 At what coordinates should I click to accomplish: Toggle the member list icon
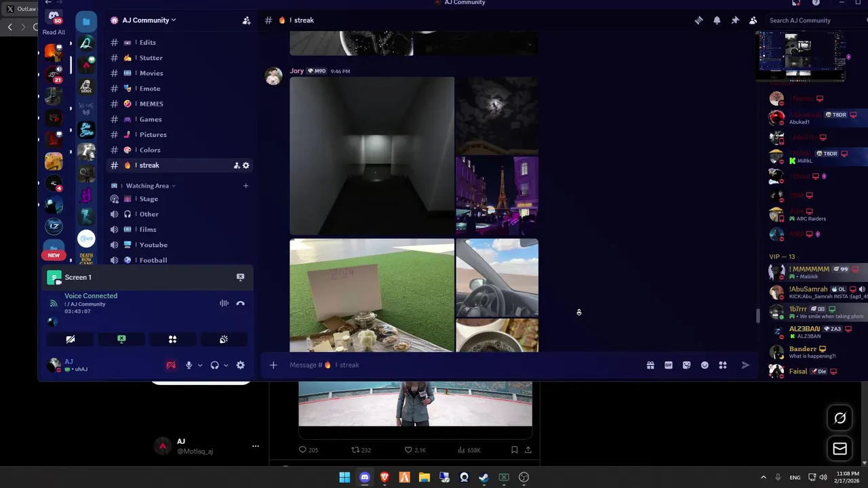click(753, 20)
